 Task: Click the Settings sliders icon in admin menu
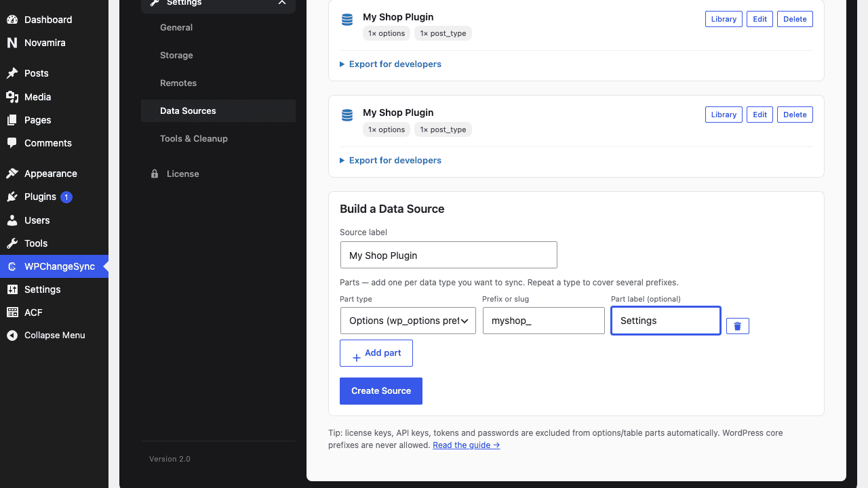(x=12, y=289)
